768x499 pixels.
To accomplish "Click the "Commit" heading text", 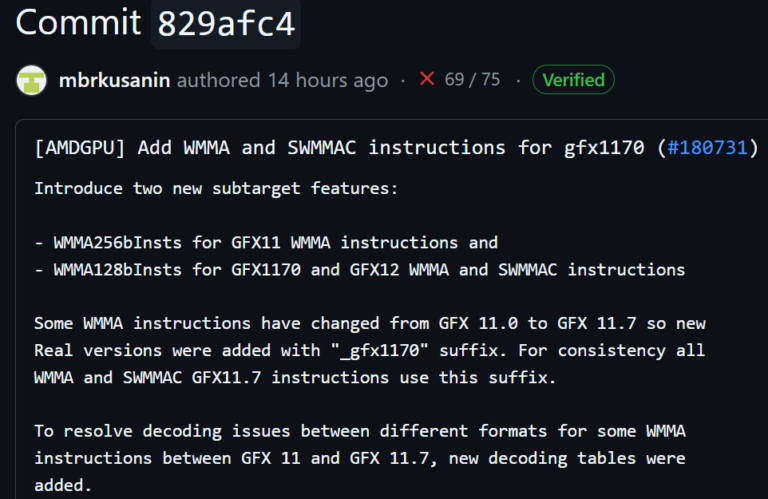I will 78,22.
